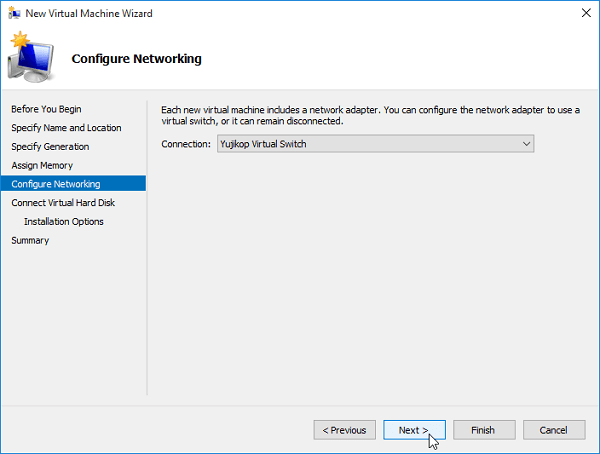Close the New Virtual Machine Wizard window
The width and height of the screenshot is (600, 454).
tap(586, 13)
